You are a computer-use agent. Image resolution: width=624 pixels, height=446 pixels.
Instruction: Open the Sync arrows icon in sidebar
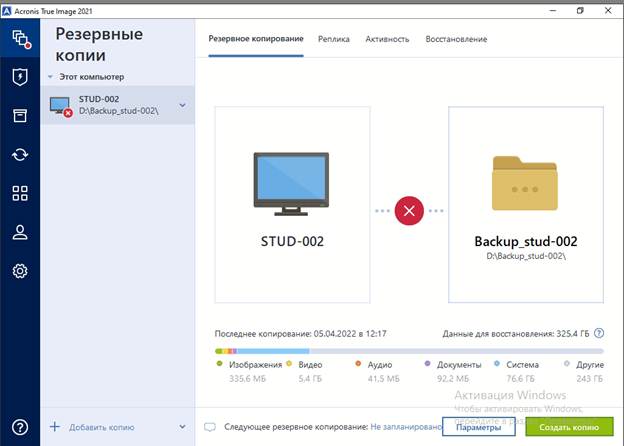click(x=20, y=154)
